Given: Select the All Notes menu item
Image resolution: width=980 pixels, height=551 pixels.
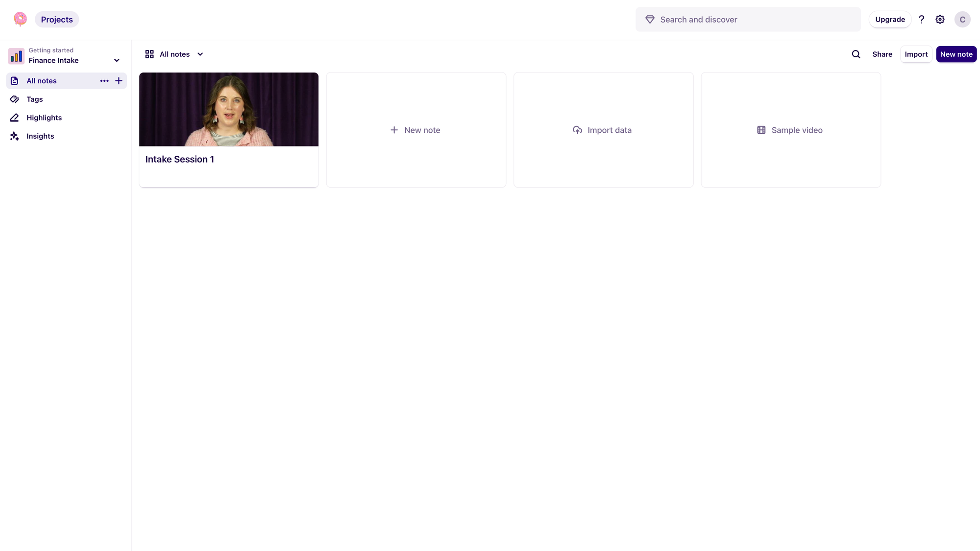Looking at the screenshot, I should [x=42, y=81].
